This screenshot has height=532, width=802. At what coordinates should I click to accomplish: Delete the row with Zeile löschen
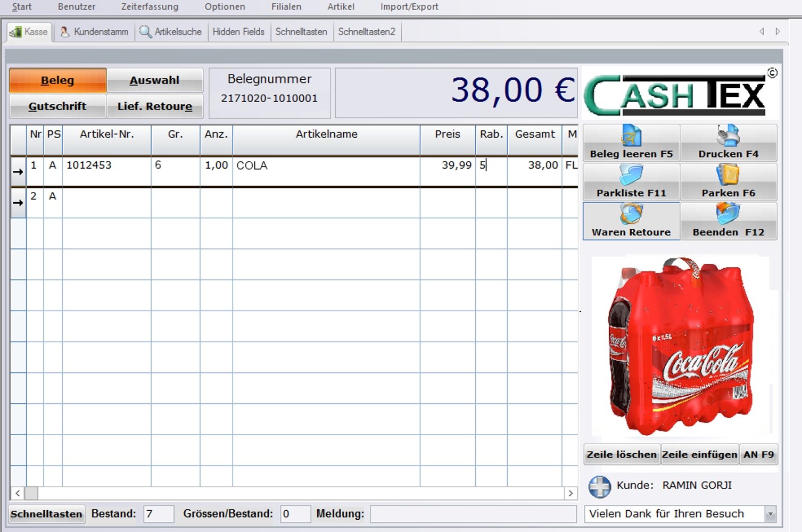622,454
